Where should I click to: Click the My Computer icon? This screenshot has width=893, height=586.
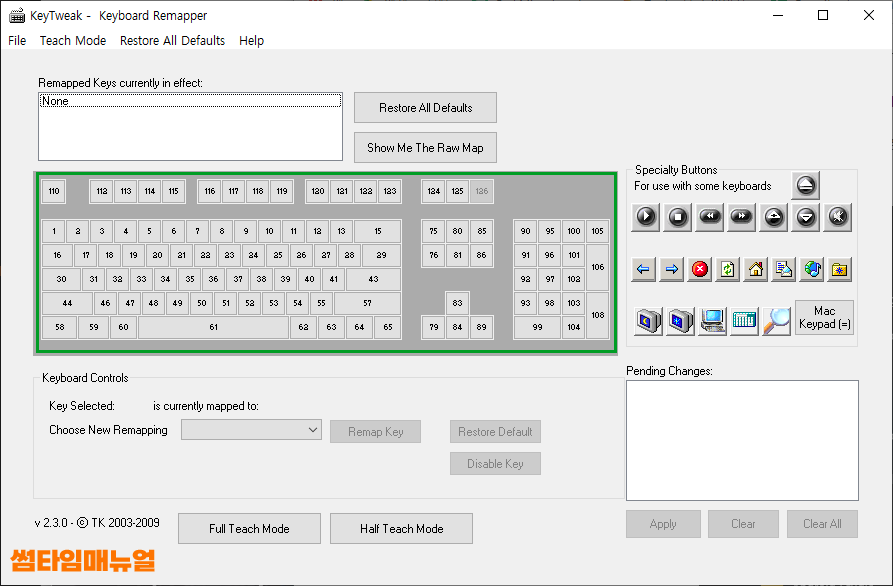[x=712, y=321]
